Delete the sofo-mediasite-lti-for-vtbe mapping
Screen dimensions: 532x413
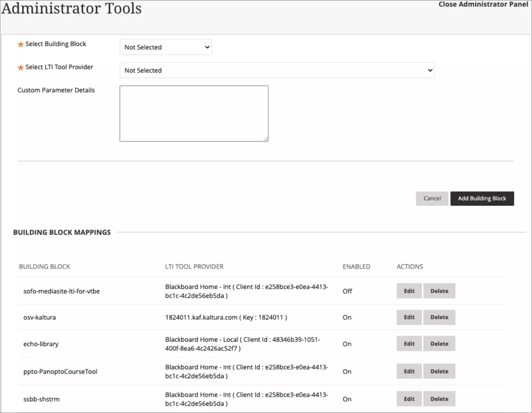pyautogui.click(x=439, y=291)
